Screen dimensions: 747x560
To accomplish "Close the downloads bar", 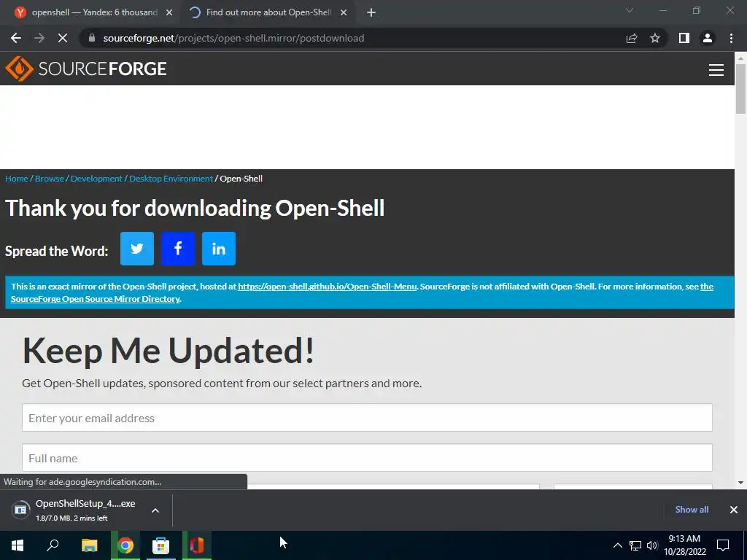I will click(734, 510).
